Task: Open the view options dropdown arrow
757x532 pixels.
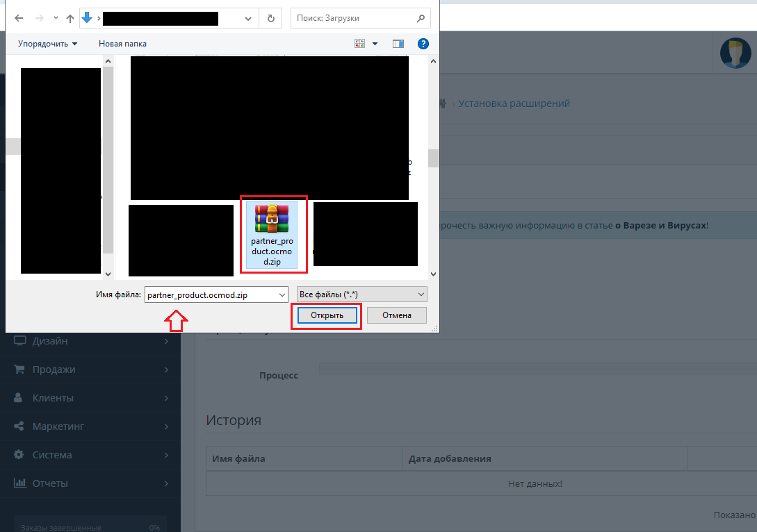Action: tap(375, 44)
